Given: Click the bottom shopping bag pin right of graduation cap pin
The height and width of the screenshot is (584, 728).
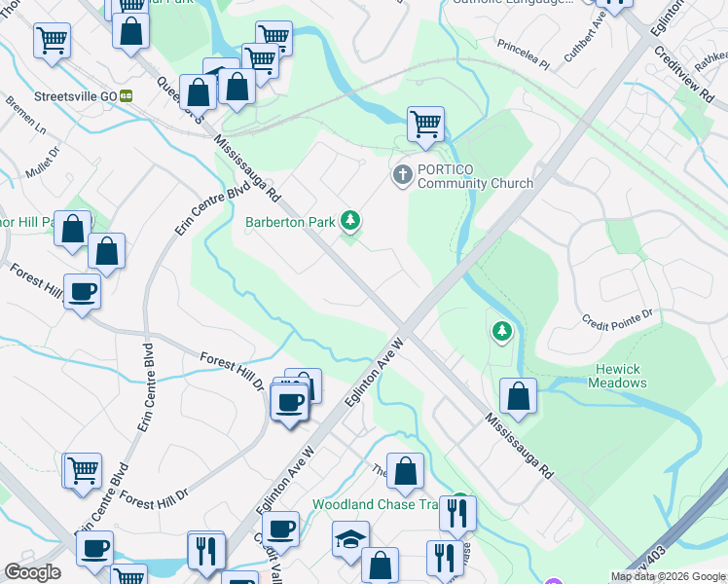Looking at the screenshot, I should pyautogui.click(x=380, y=566).
